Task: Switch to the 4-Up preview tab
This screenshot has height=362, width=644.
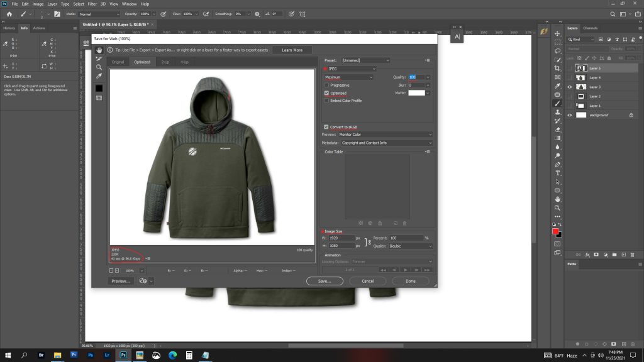Action: tap(184, 62)
